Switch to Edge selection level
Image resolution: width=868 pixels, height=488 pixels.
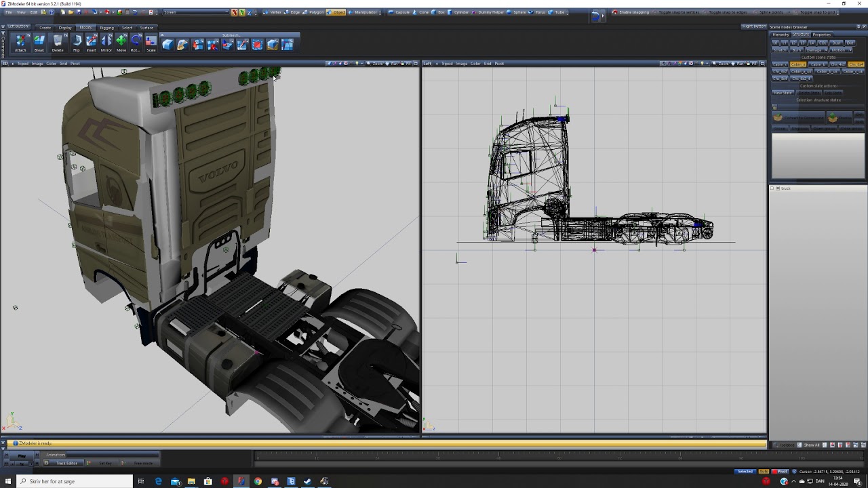(292, 12)
